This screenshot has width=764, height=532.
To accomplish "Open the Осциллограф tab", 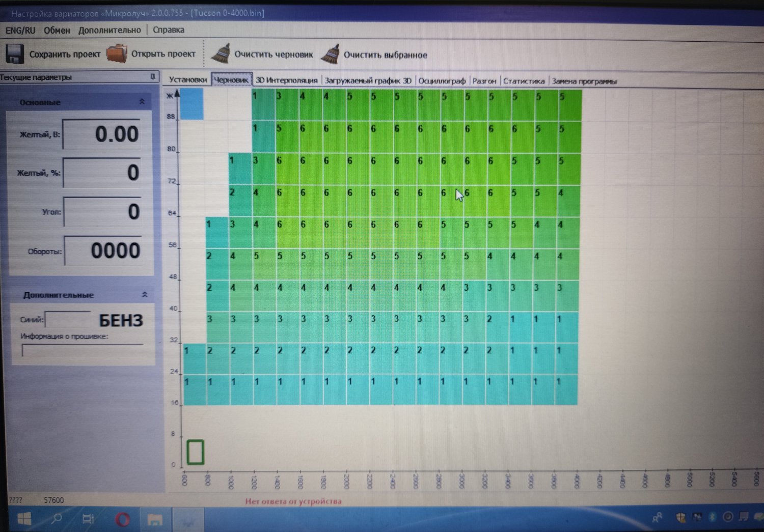I will click(x=442, y=81).
